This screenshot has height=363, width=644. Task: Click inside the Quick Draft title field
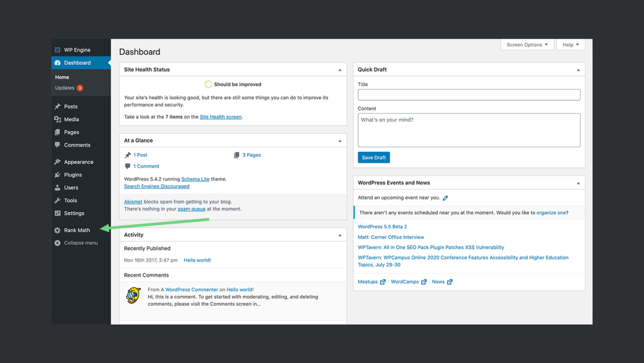[x=468, y=95]
